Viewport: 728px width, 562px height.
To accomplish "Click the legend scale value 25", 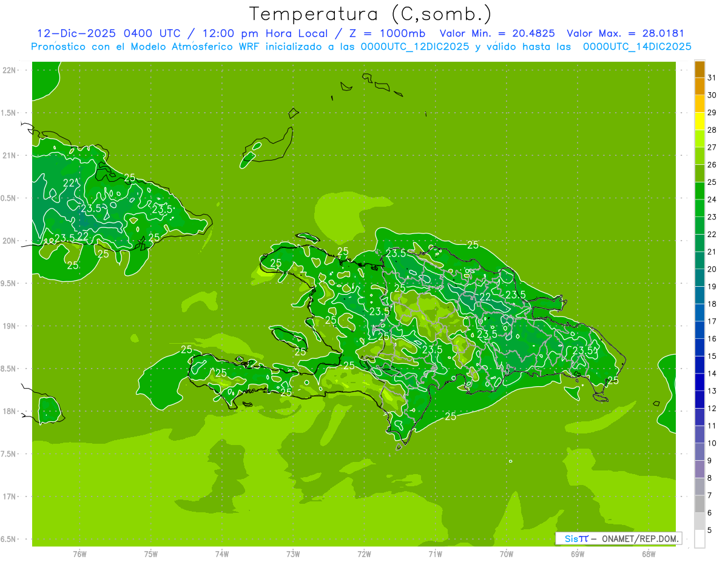I will click(712, 182).
